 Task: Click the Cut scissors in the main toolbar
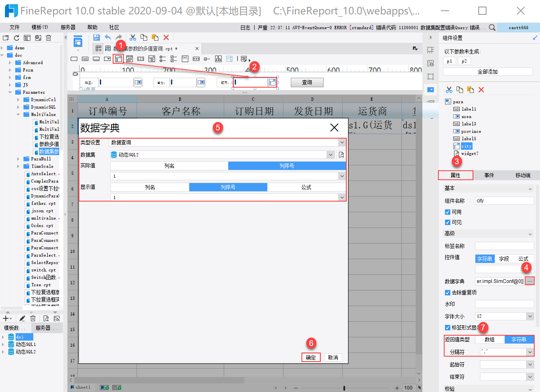tap(133, 37)
